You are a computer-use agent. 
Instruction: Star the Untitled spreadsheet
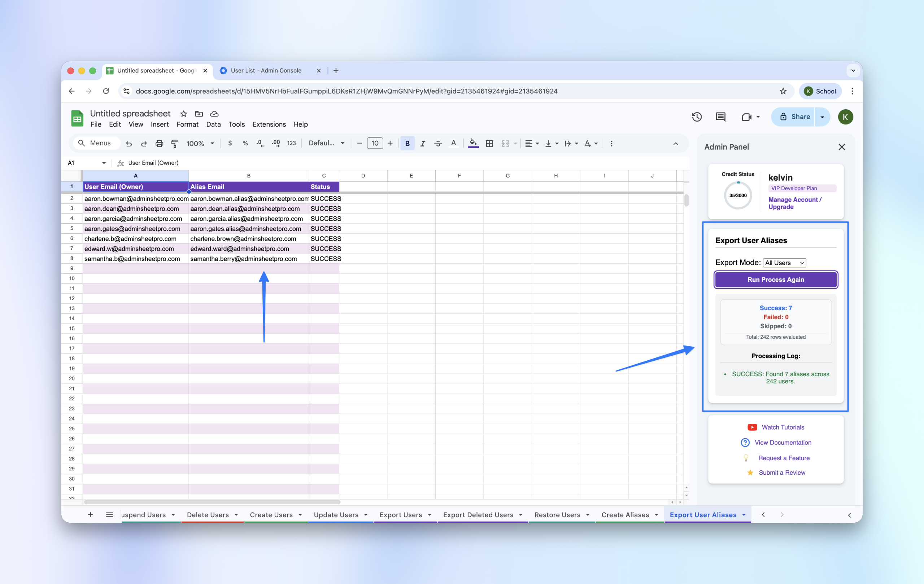(x=183, y=114)
